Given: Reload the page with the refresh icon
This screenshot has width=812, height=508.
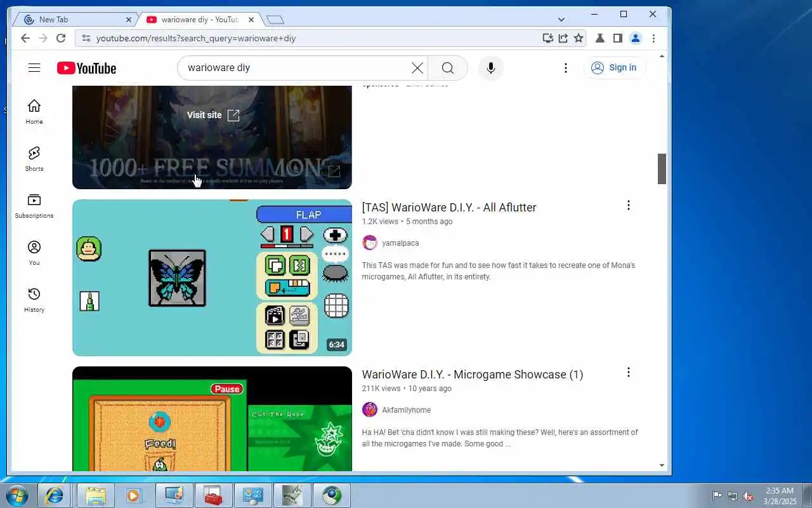Looking at the screenshot, I should coord(61,38).
